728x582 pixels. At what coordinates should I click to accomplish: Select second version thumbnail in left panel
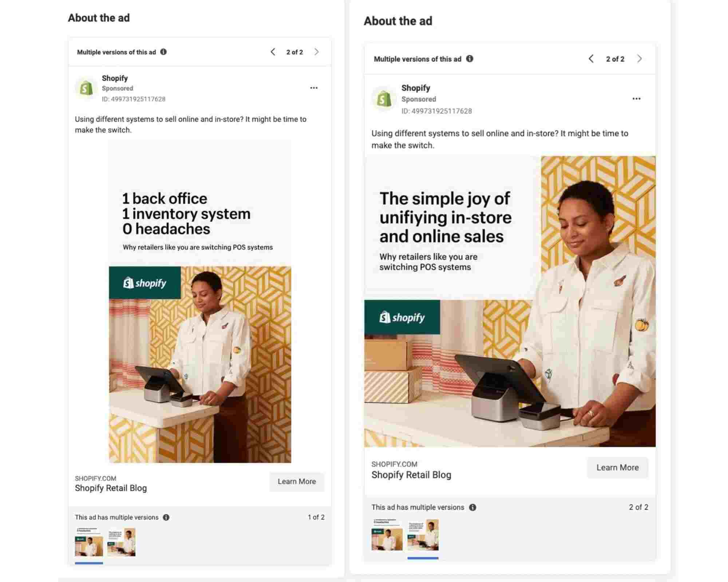point(121,542)
